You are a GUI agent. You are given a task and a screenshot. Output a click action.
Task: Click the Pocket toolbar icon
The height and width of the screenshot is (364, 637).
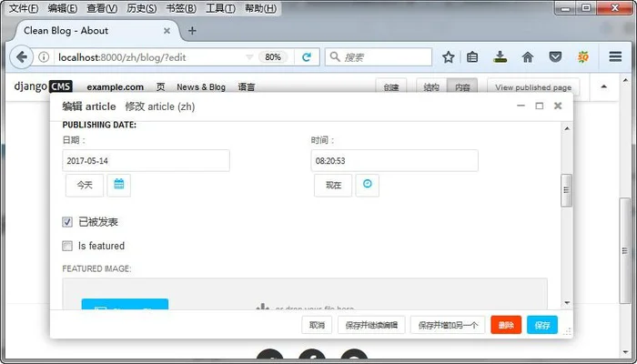pos(555,56)
